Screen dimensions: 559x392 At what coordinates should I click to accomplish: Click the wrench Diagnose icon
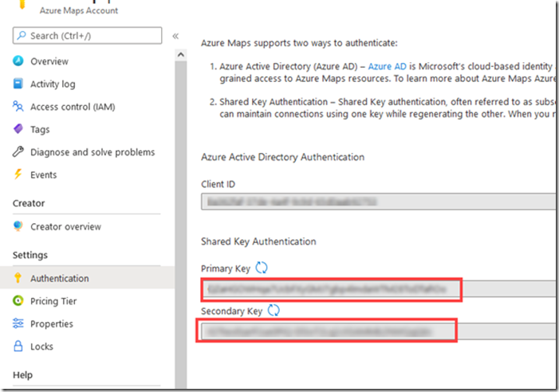tap(18, 151)
